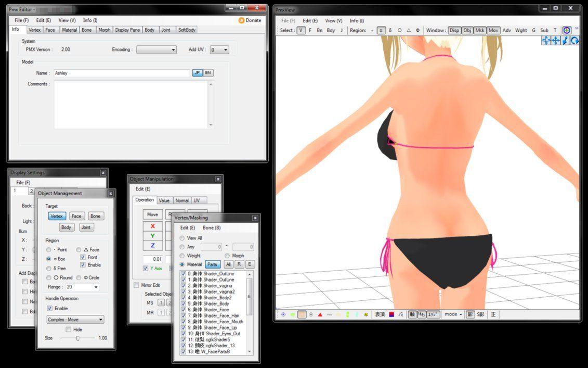588x368 pixels.
Task: Open Bone (B) menu in Vertex/Masking
Action: coord(212,227)
